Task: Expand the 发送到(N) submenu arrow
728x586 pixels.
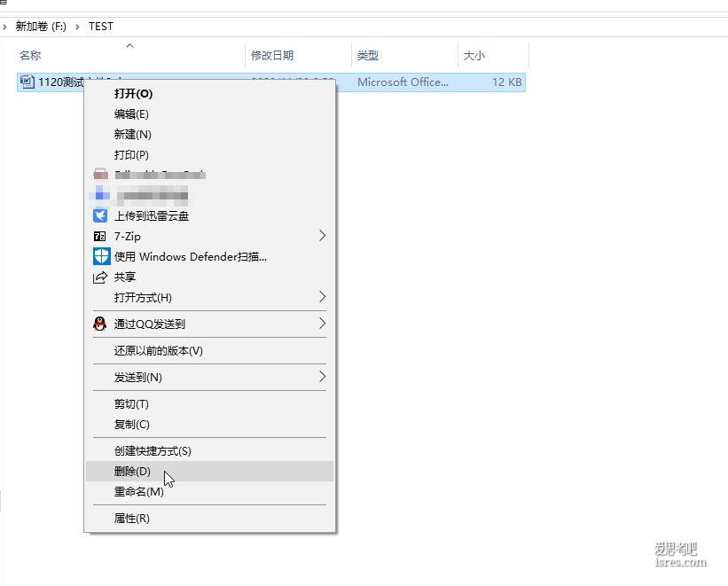Action: pos(323,377)
